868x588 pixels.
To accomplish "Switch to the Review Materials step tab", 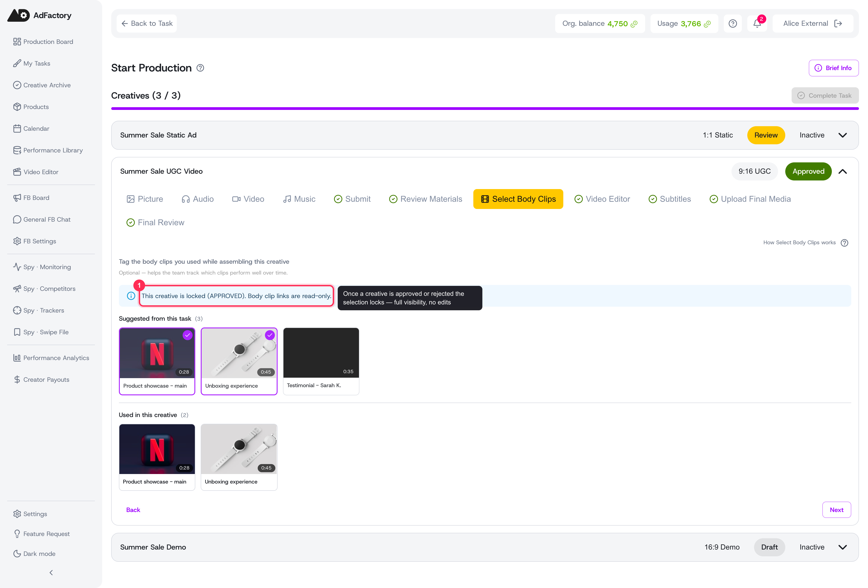I will [425, 199].
